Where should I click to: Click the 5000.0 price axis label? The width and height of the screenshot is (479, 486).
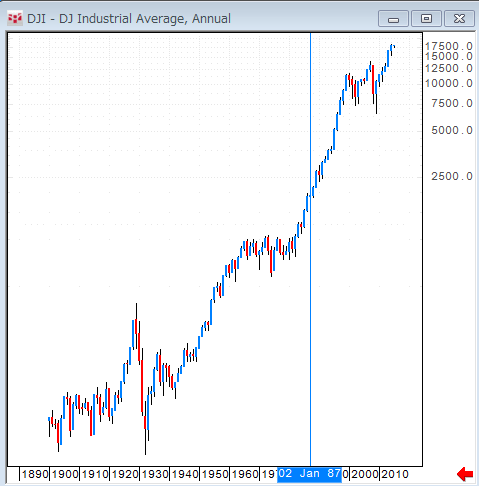pos(452,130)
